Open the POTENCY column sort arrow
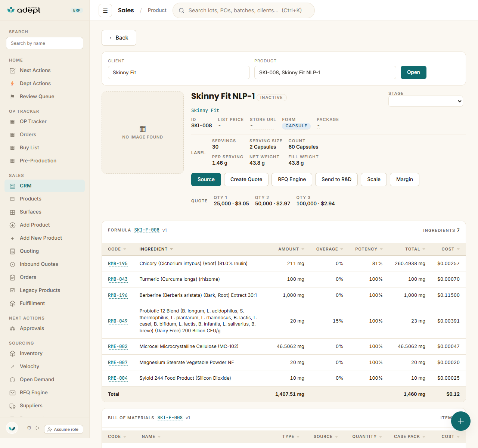 (x=381, y=249)
